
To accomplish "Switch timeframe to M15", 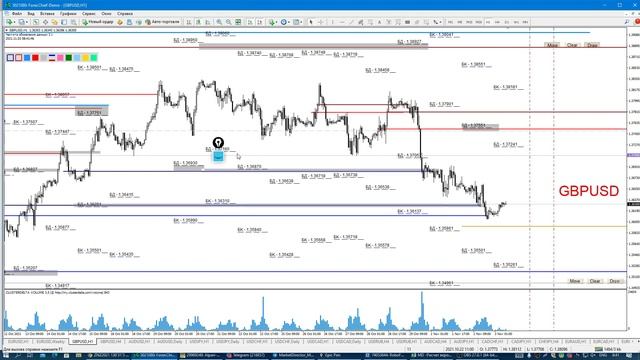I will (469, 22).
